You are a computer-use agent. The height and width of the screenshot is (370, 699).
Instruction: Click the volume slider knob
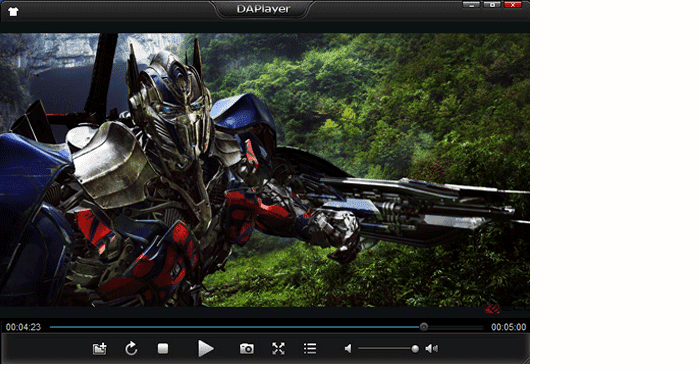point(415,349)
